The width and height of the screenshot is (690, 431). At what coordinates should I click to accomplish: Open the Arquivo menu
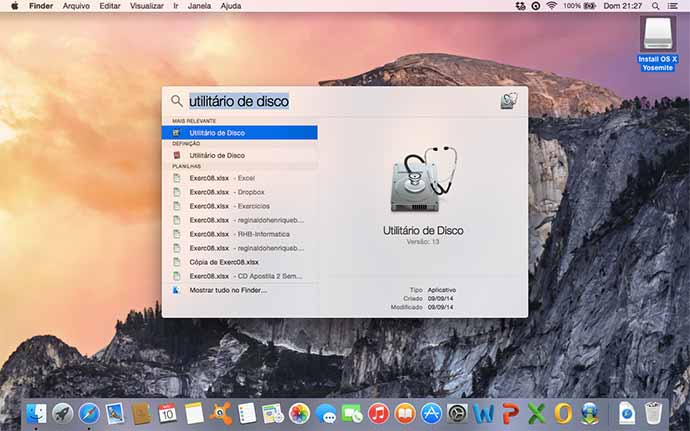(x=76, y=6)
